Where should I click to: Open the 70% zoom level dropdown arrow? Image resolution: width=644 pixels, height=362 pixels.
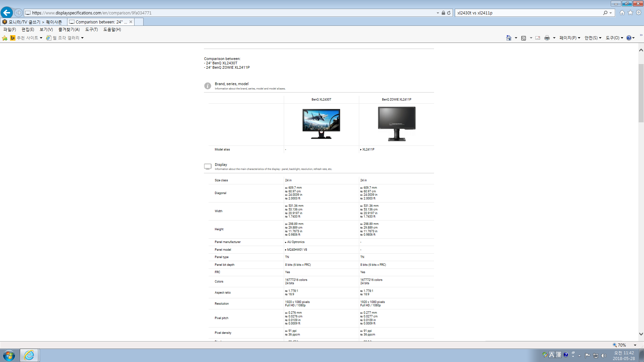635,345
